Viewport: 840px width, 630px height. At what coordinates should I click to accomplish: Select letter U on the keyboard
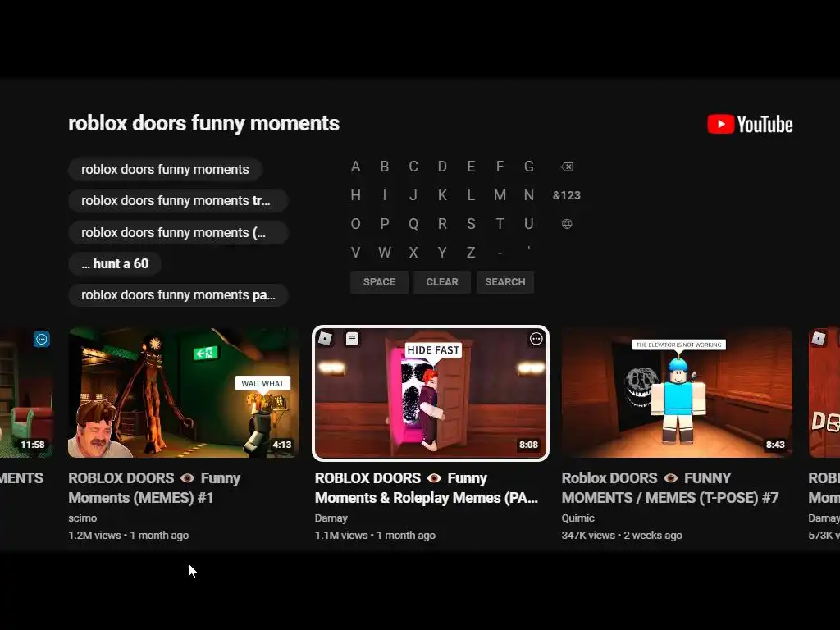coord(529,224)
